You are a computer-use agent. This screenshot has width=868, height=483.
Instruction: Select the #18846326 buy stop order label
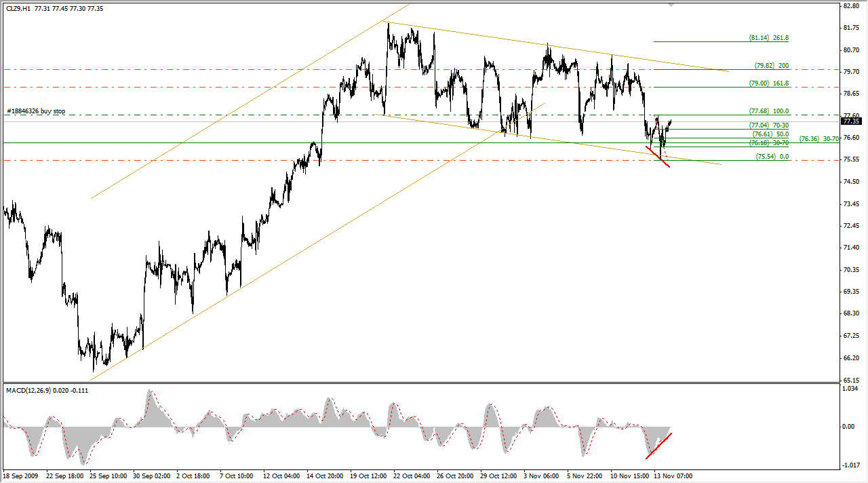tap(36, 111)
